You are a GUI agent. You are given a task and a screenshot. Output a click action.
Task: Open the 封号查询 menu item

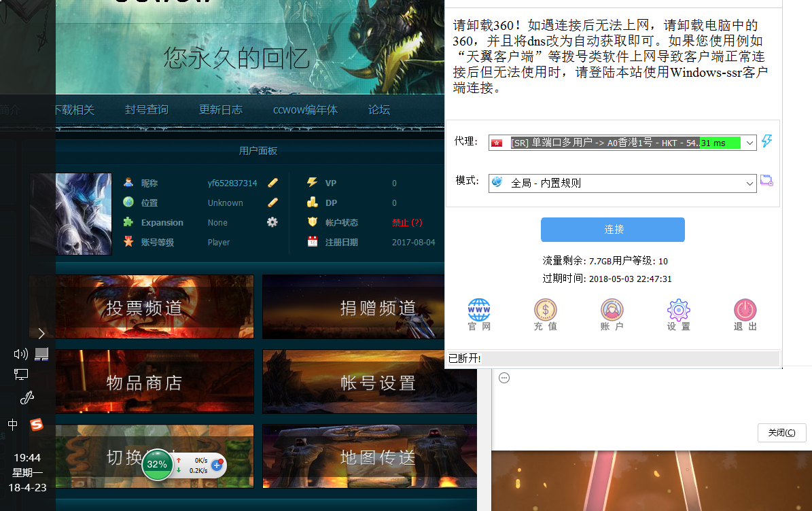tap(146, 110)
